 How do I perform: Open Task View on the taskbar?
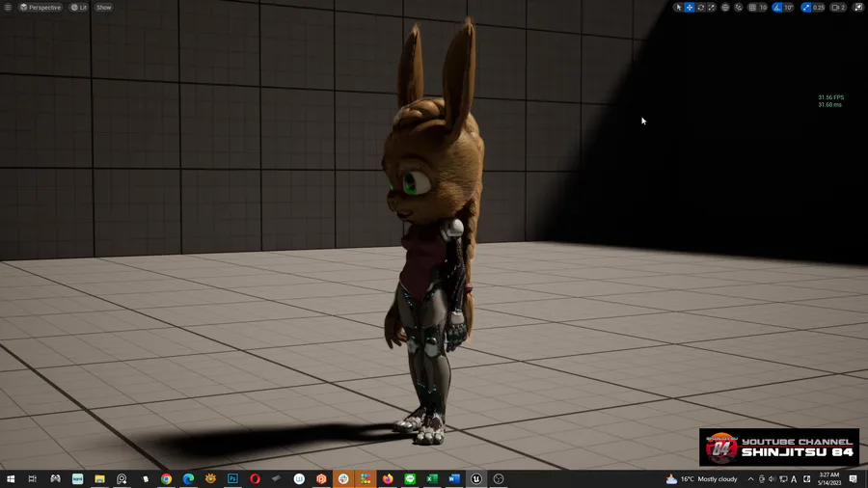pos(32,479)
